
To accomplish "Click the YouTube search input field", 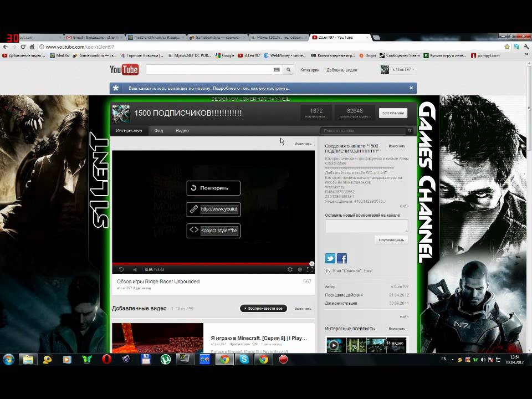I will (209, 70).
